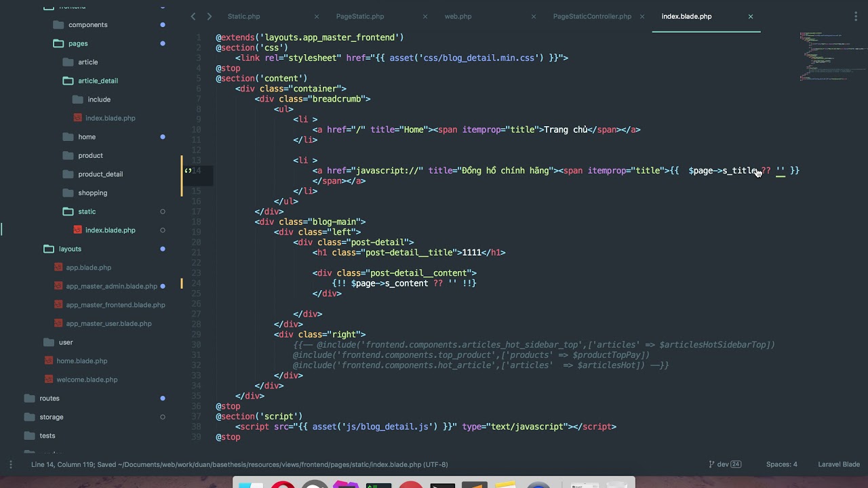This screenshot has width=868, height=488.
Task: Close the web.php tab
Action: [x=534, y=16]
